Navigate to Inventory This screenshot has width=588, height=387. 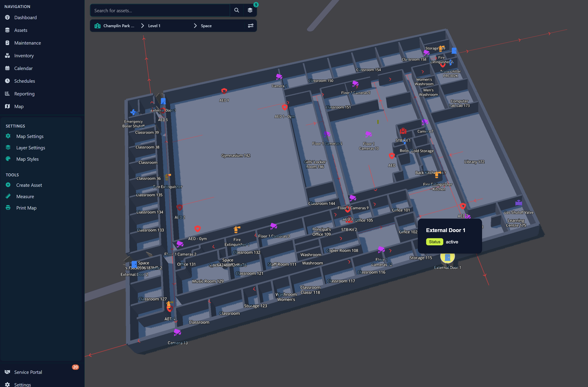click(x=24, y=56)
